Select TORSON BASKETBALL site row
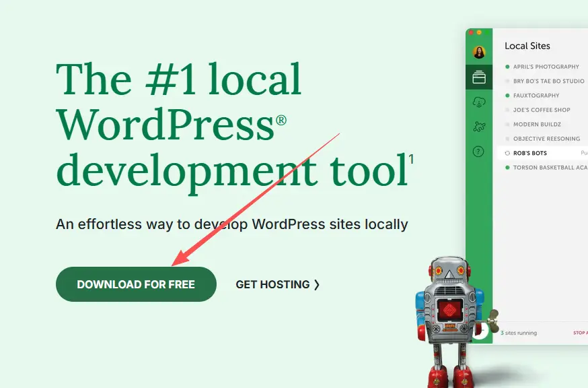Screen dimensions: 588x388 [x=546, y=168]
